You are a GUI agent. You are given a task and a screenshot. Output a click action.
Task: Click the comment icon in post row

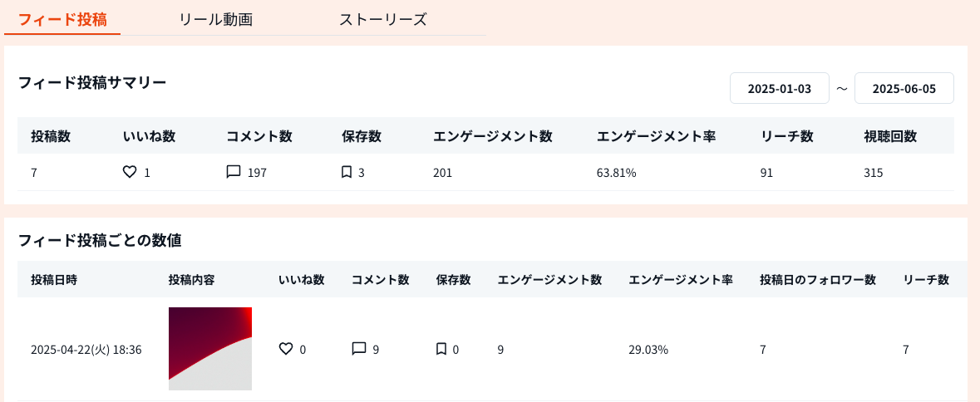pyautogui.click(x=359, y=349)
